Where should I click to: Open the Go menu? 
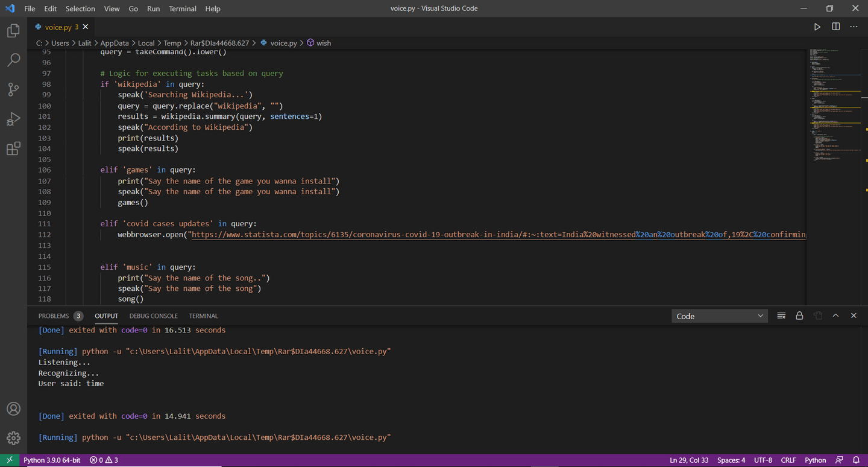point(133,8)
